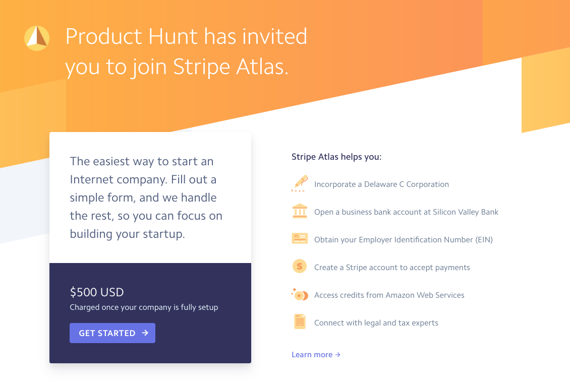The width and height of the screenshot is (570, 392).
Task: Click the Stripe Atlas compass logo
Action: 37,38
